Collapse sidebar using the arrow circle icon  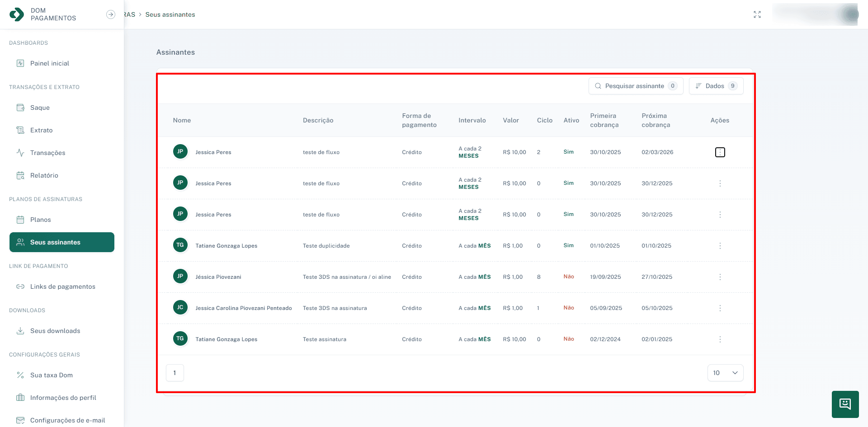point(110,14)
